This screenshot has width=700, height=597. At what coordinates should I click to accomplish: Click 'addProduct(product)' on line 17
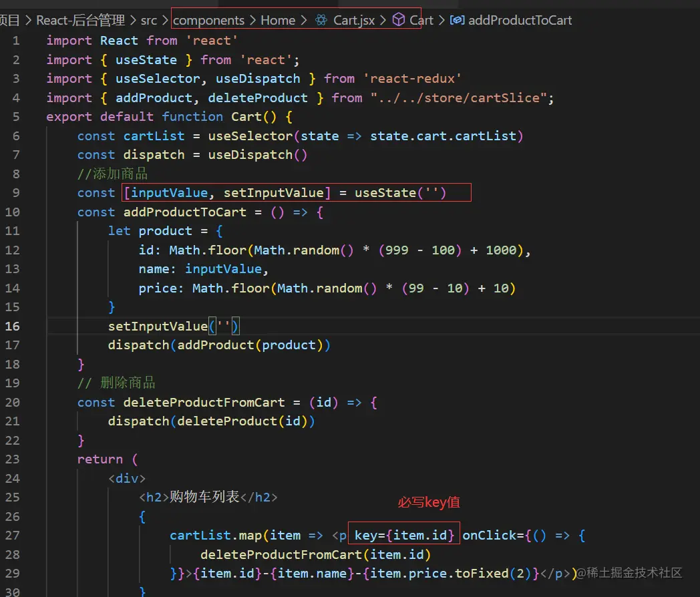coord(250,345)
